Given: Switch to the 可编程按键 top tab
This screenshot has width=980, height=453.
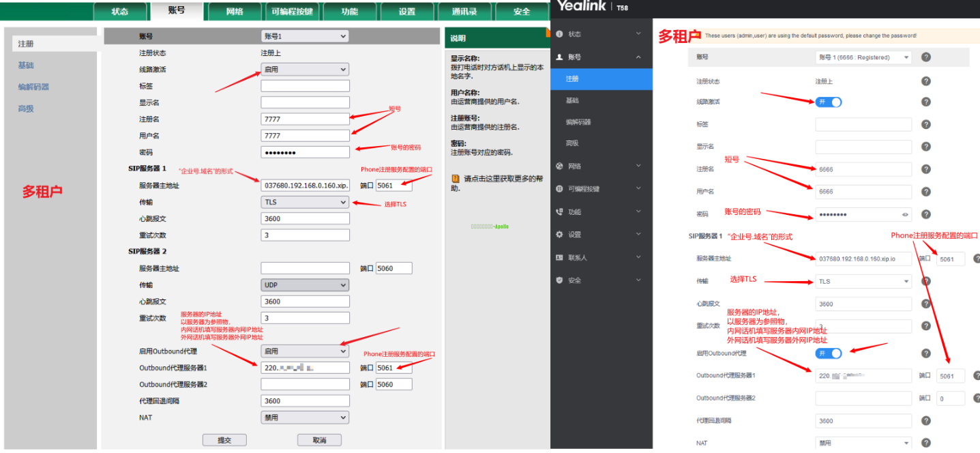Looking at the screenshot, I should (291, 12).
